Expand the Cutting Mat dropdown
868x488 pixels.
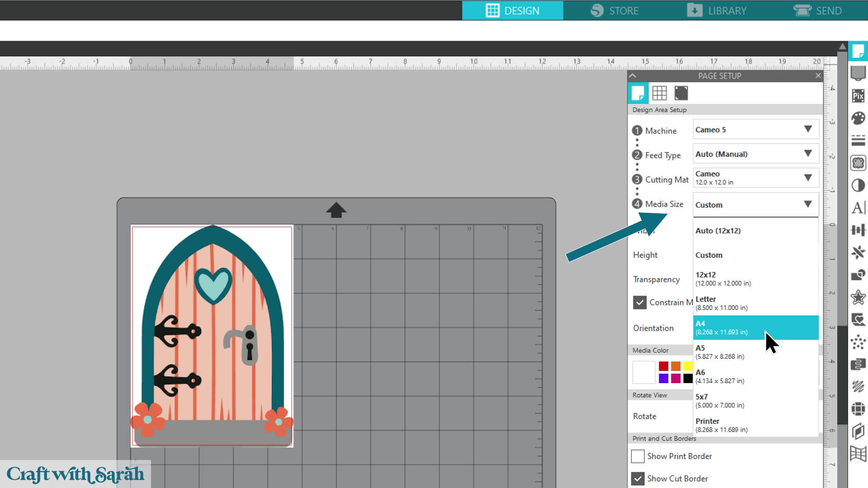[755, 178]
